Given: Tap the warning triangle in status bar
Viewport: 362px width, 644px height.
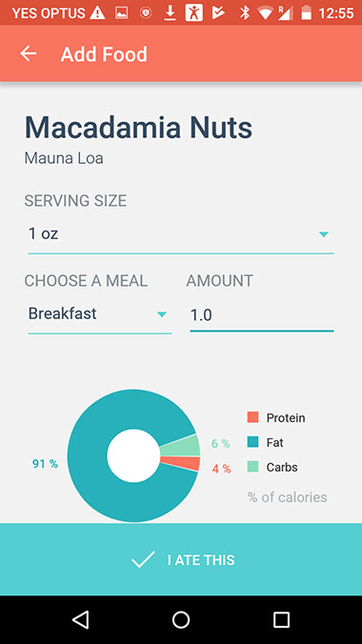Looking at the screenshot, I should click(97, 13).
